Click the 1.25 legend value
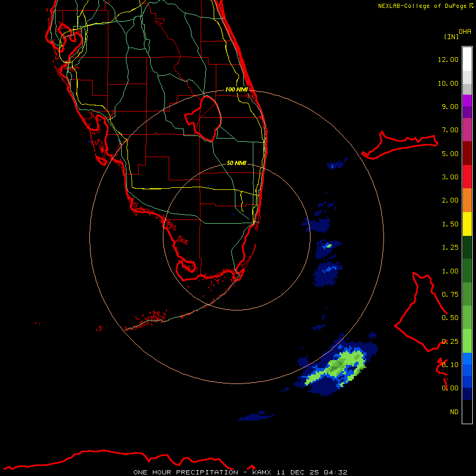 point(450,248)
